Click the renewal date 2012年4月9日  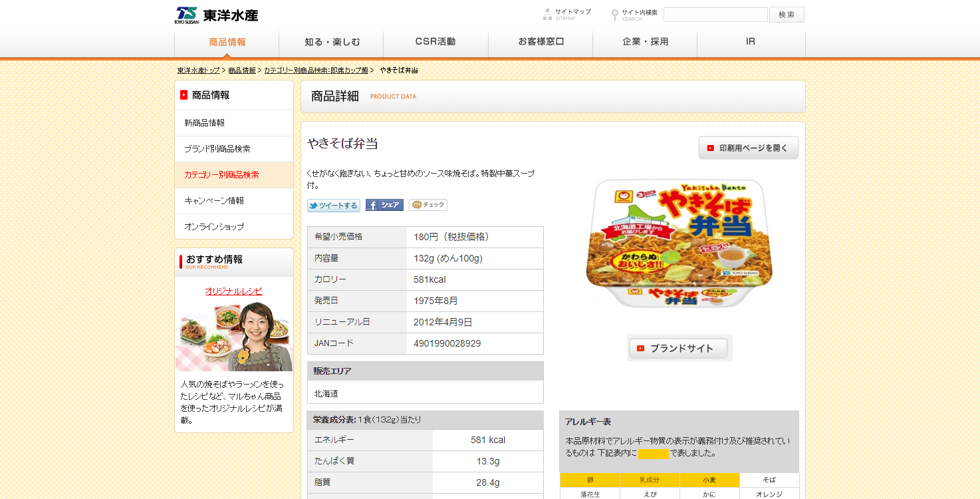pyautogui.click(x=443, y=322)
